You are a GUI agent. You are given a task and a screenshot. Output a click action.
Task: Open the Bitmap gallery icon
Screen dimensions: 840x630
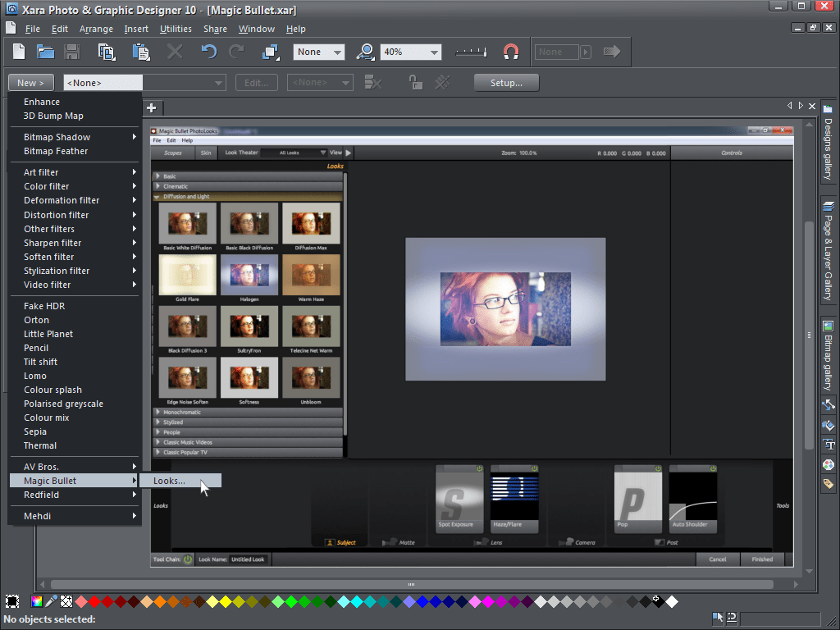[x=829, y=326]
